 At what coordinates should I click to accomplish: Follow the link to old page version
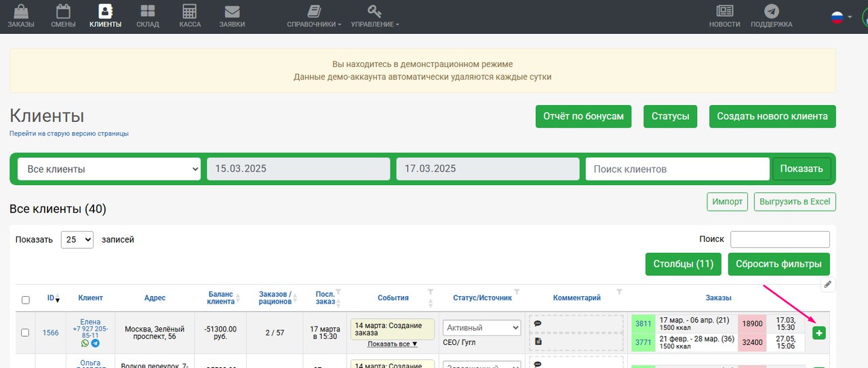(69, 134)
